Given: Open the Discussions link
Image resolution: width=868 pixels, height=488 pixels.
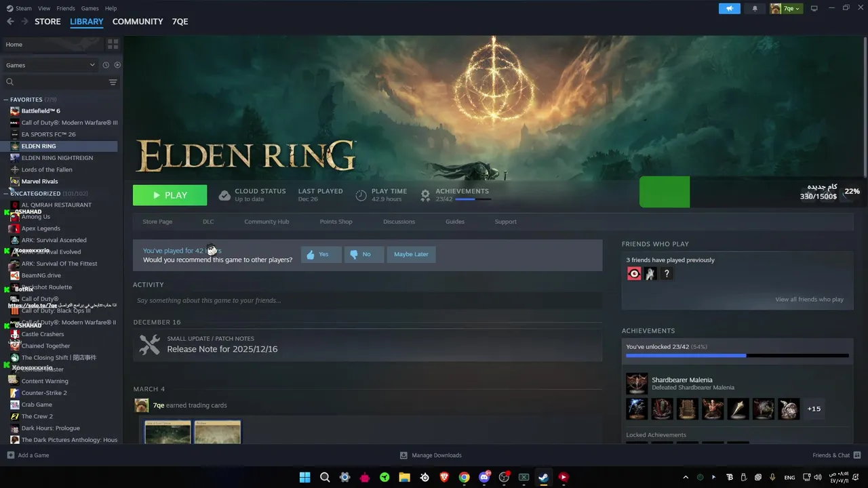Looking at the screenshot, I should pos(399,222).
